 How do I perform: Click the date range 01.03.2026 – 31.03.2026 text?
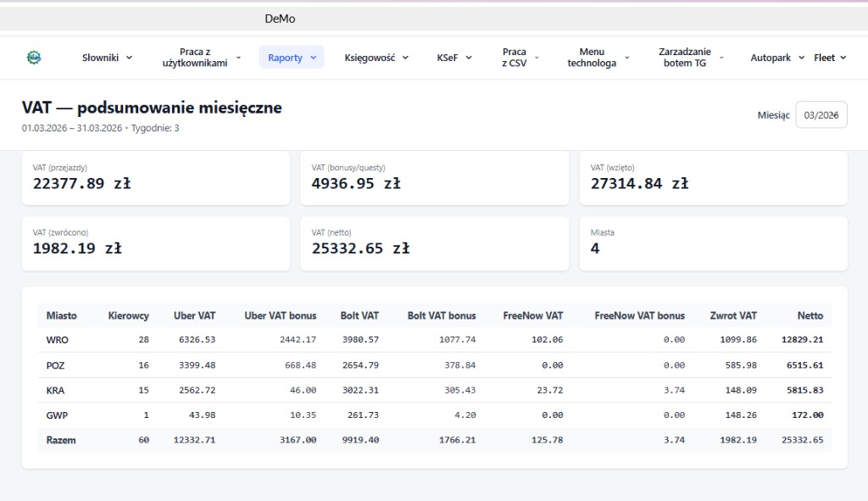(x=72, y=128)
